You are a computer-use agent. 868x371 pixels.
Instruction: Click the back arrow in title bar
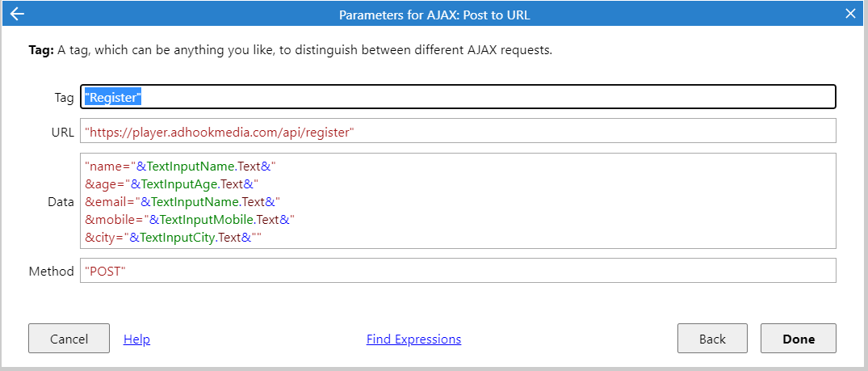coord(18,14)
